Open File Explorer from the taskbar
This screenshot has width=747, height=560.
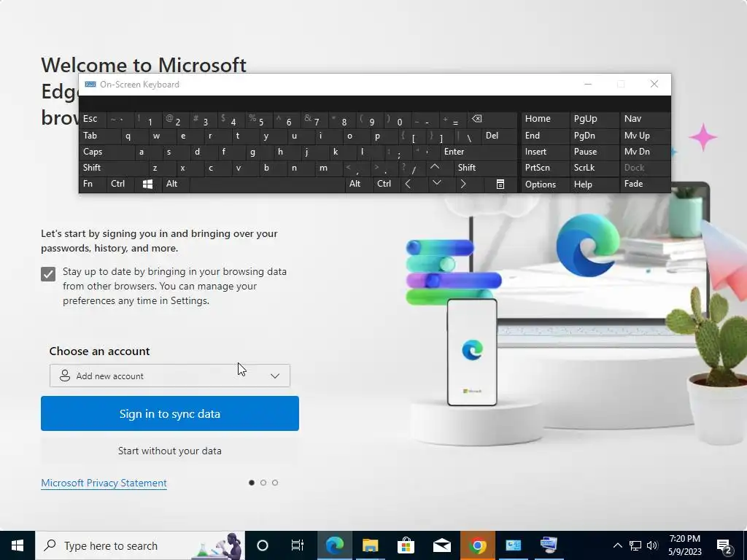370,545
